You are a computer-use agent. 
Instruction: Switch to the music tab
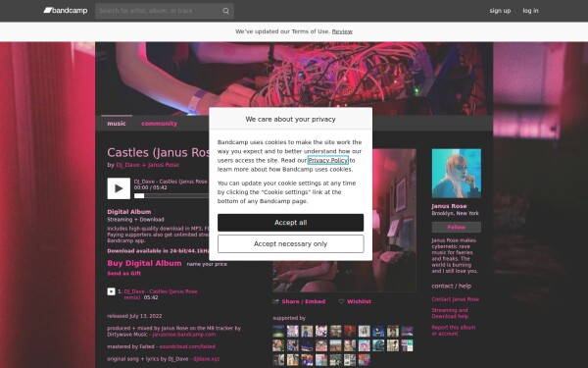point(117,124)
